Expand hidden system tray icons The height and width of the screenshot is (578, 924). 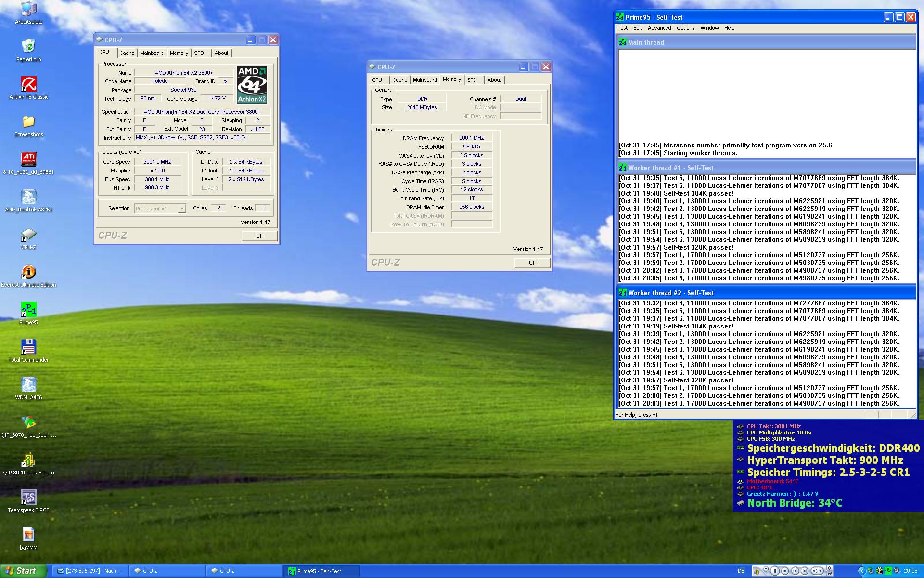862,571
